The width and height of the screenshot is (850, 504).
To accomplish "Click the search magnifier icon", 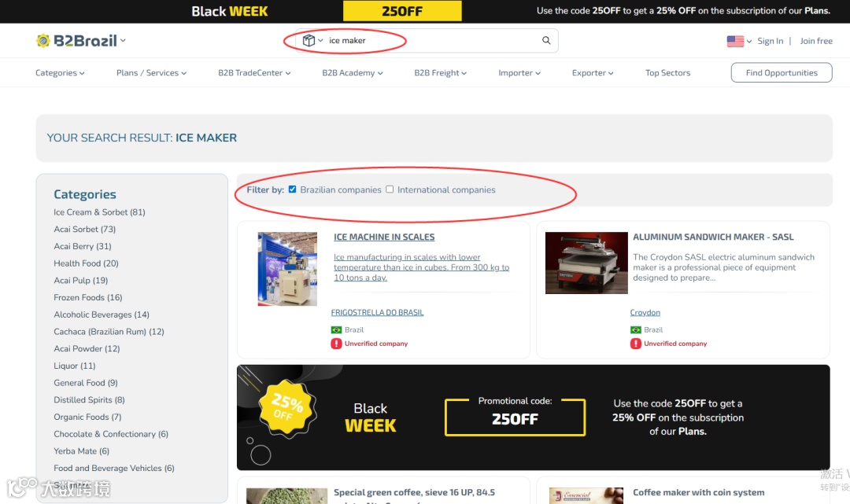I will tap(546, 40).
